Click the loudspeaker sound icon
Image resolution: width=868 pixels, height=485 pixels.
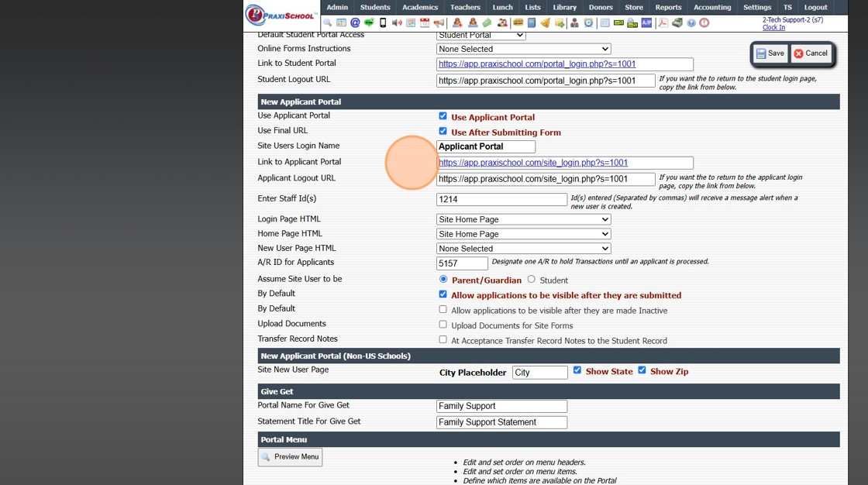[x=397, y=22]
